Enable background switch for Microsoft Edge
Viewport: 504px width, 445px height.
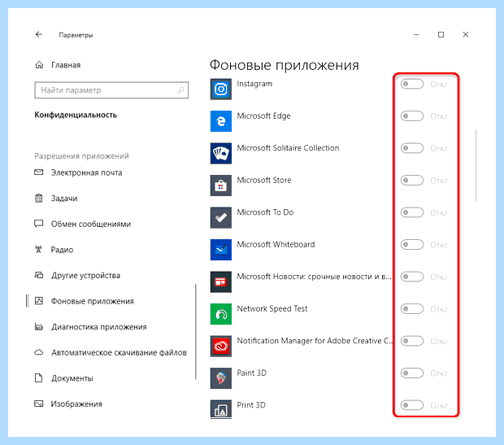[x=412, y=116]
